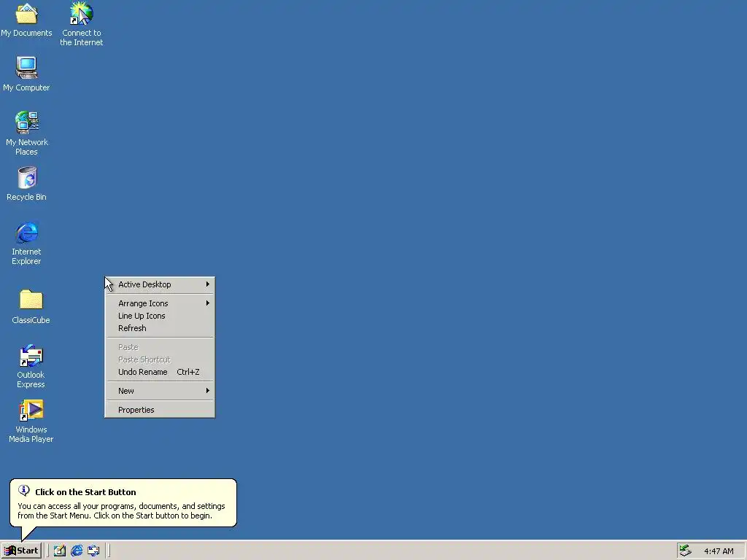Click the 'My Network Places' label text
747x560 pixels.
coord(27,147)
